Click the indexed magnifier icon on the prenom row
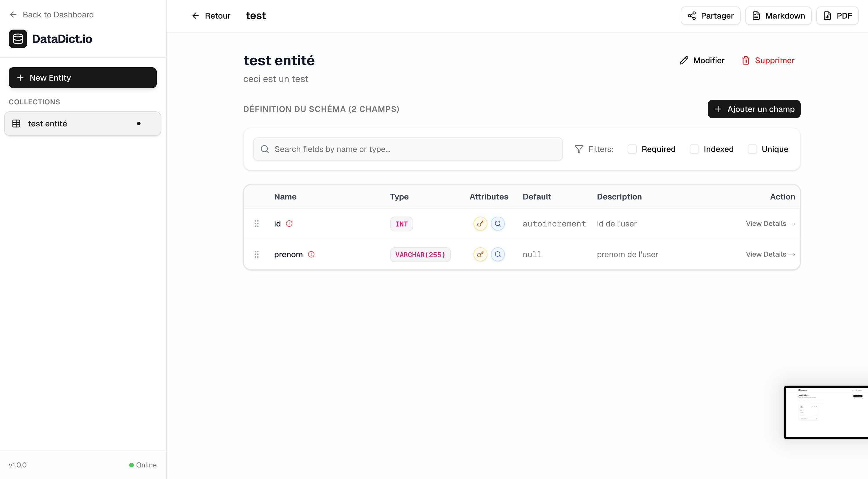This screenshot has height=479, width=868. [x=498, y=255]
